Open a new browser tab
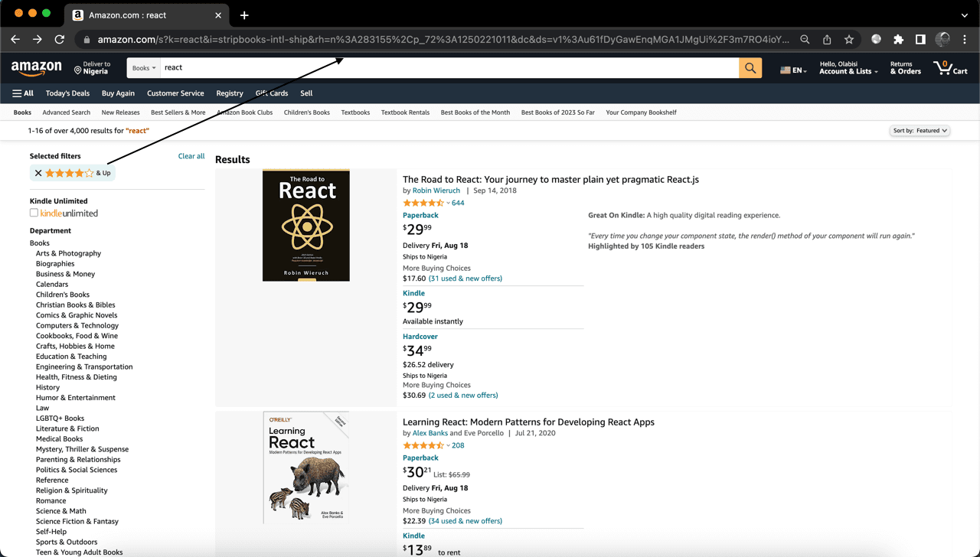The height and width of the screenshot is (557, 980). click(x=244, y=15)
